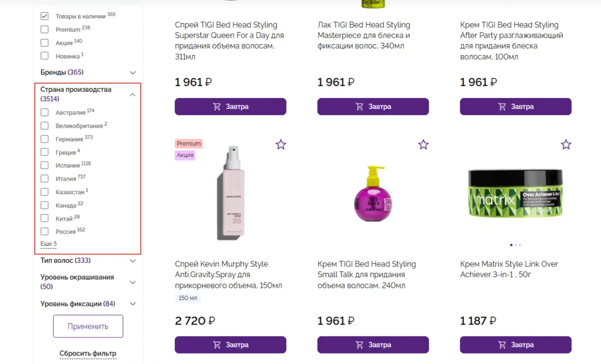
Task: Click cart icon under After Party cream
Action: [x=502, y=107]
